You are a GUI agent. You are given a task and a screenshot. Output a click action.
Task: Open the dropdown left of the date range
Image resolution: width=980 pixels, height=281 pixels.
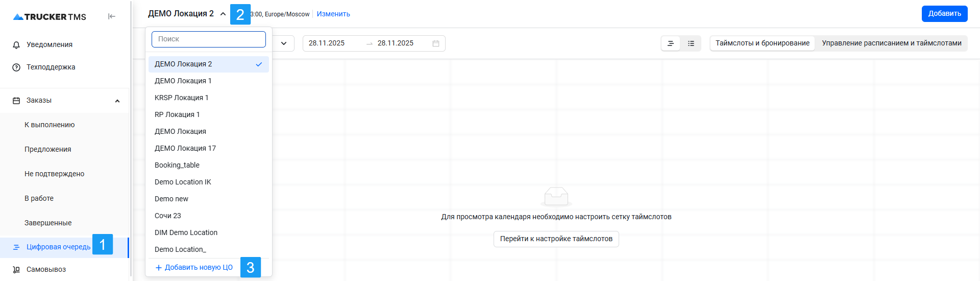[284, 43]
